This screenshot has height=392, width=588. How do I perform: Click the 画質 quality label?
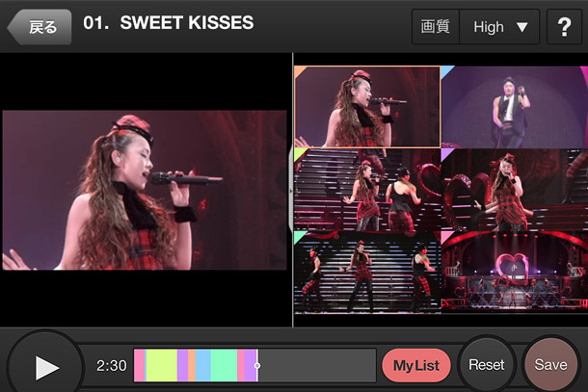click(436, 27)
